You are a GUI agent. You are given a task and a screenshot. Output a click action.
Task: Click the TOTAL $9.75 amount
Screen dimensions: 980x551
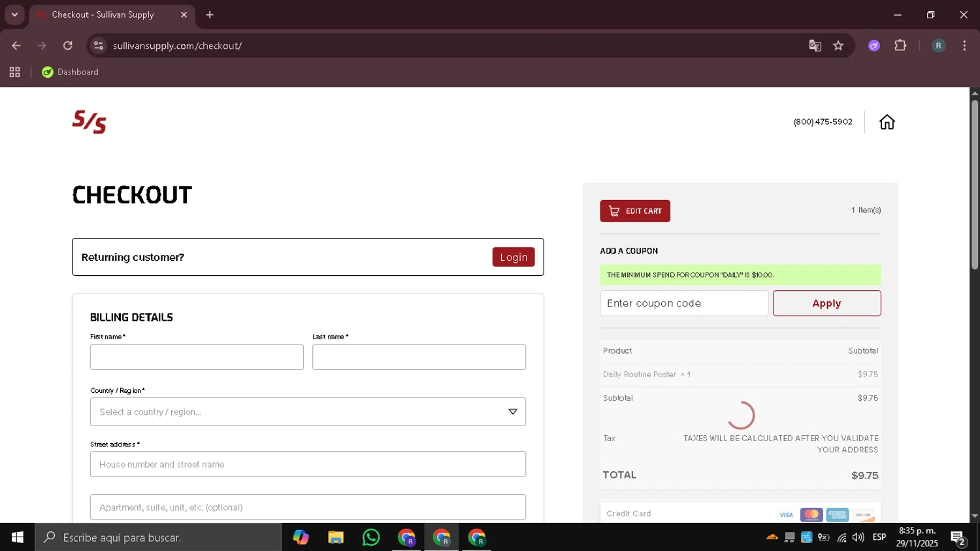864,476
